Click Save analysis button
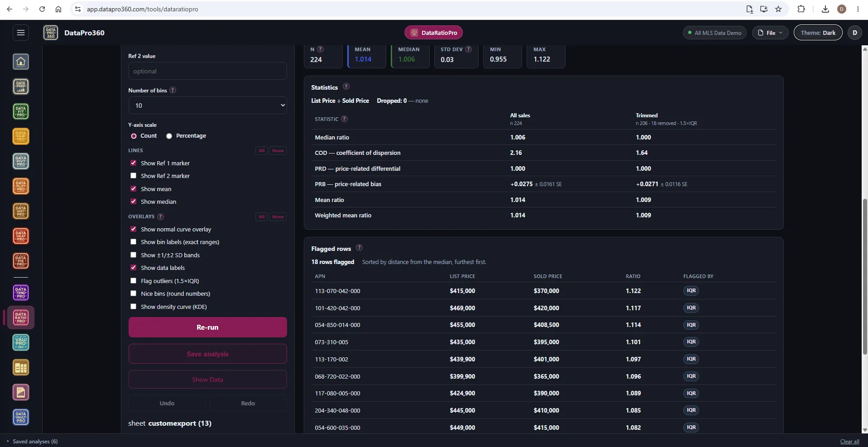The width and height of the screenshot is (868, 447). pyautogui.click(x=207, y=354)
